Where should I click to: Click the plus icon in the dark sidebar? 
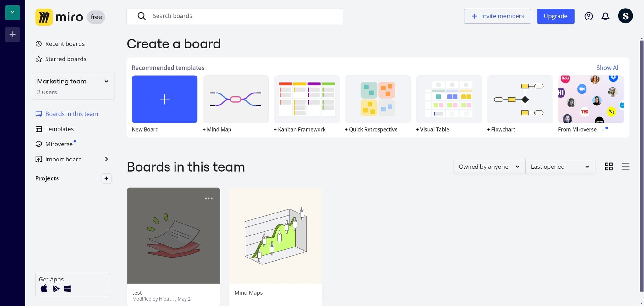coord(12,34)
